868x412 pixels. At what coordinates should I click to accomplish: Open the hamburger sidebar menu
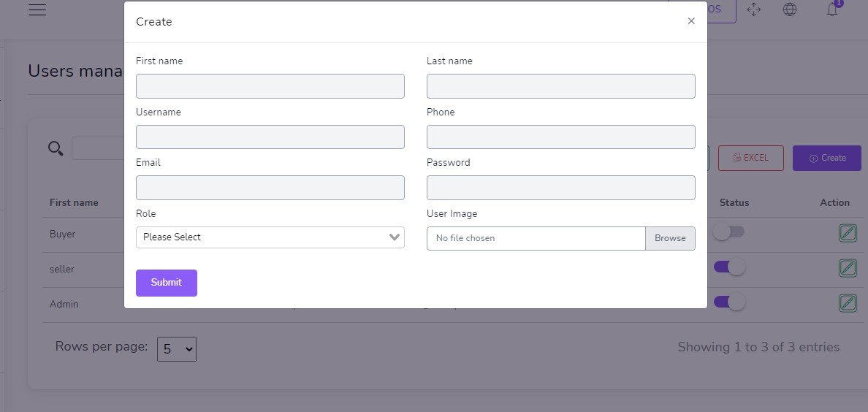tap(37, 9)
